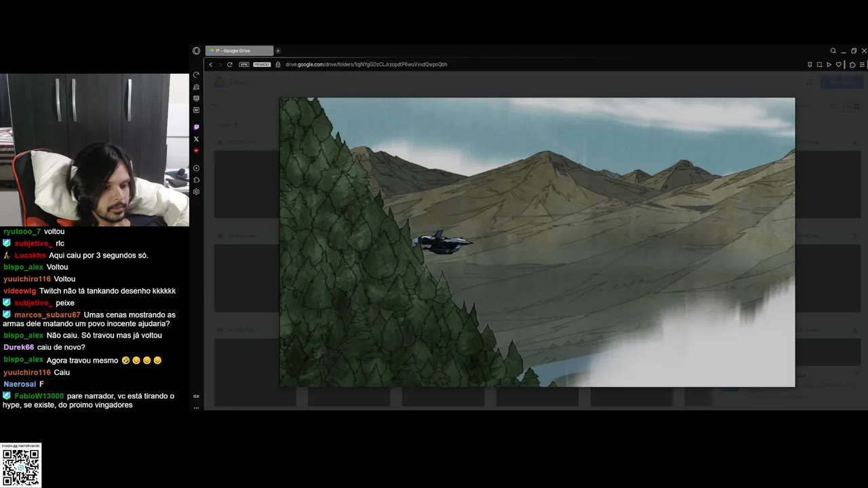
Task: Click username Lucakhs in chat
Action: tap(31, 256)
